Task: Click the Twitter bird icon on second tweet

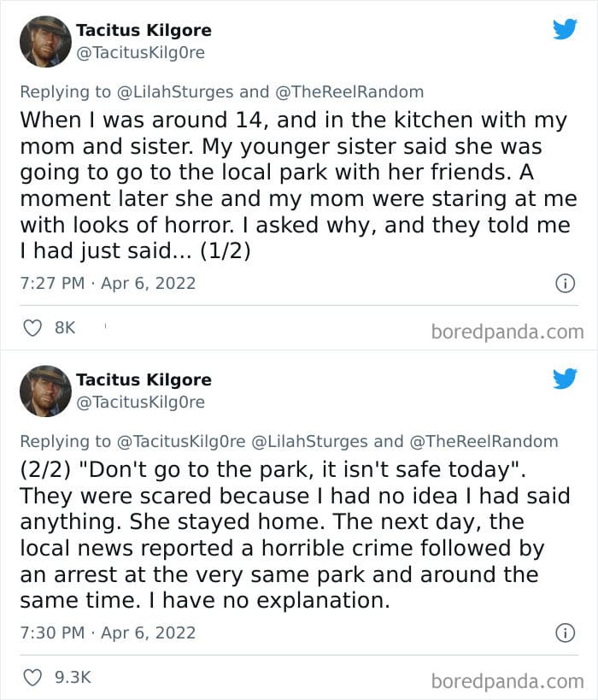Action: tap(565, 379)
